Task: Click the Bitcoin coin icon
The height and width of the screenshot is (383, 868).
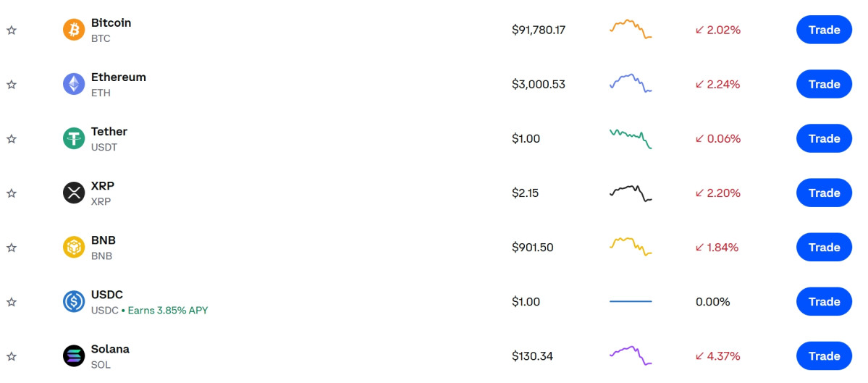Action: click(x=74, y=30)
